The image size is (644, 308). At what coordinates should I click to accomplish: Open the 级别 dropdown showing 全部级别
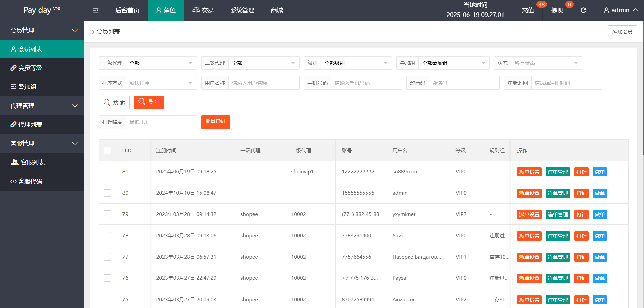pos(356,63)
